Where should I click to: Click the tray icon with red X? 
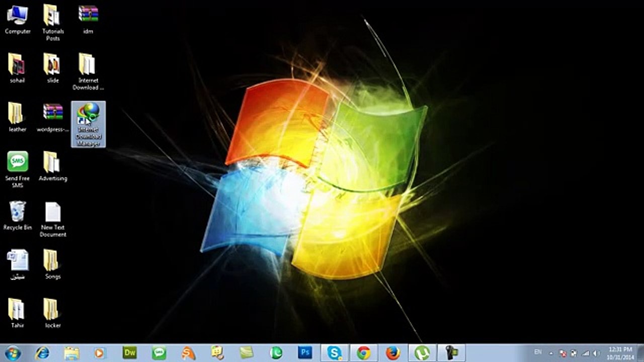[563, 353]
